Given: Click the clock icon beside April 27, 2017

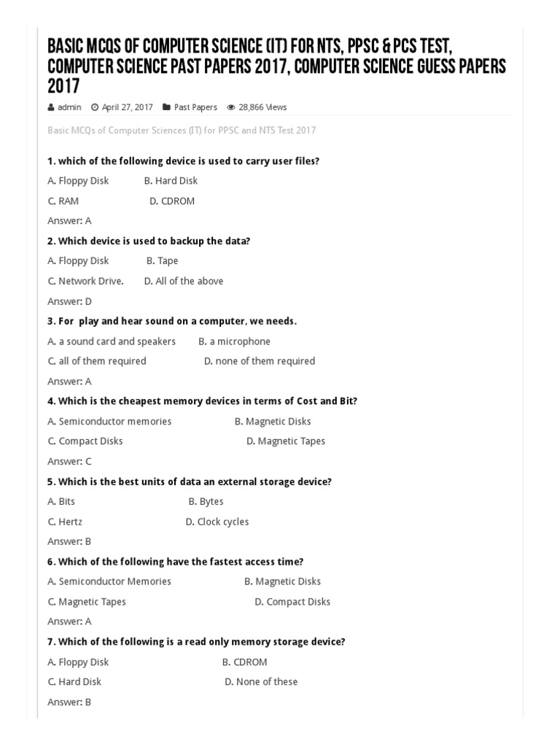Looking at the screenshot, I should click(95, 107).
